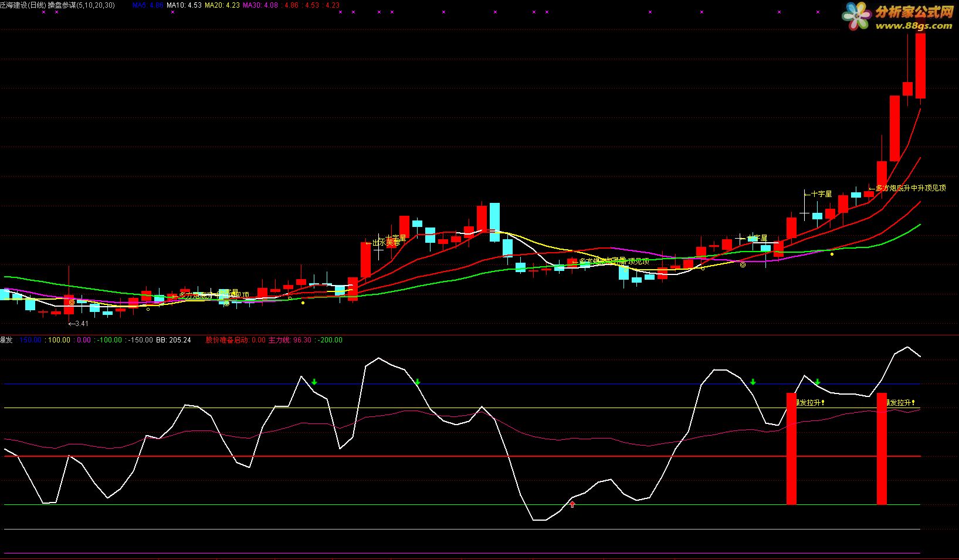Click the MA5: 4.86 readout
Screen dimensions: 959x560
(148, 5)
